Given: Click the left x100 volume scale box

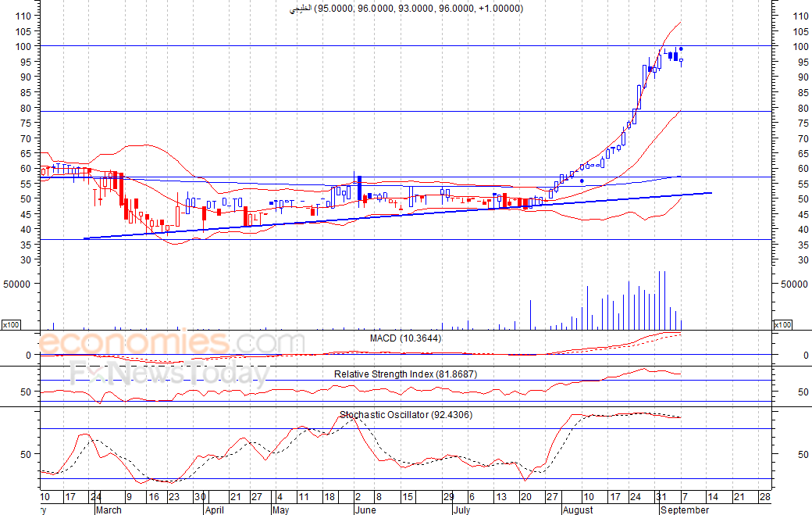Looking at the screenshot, I should (x=11, y=324).
